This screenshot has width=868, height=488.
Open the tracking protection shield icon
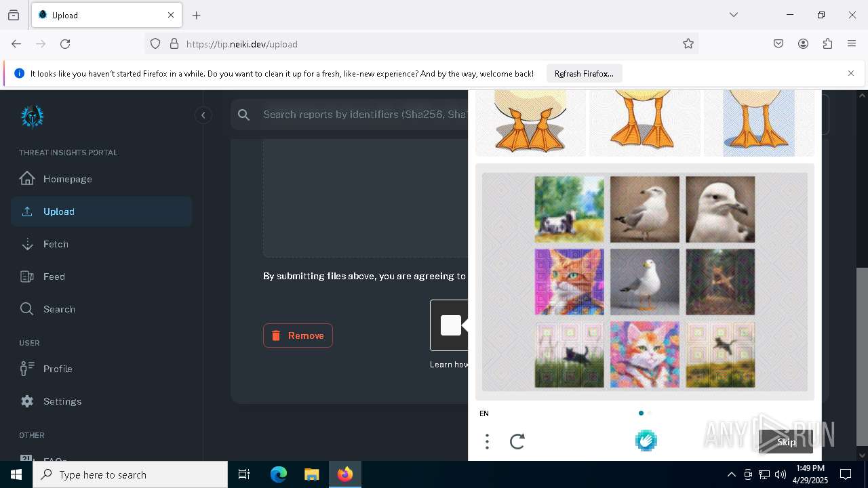(155, 44)
